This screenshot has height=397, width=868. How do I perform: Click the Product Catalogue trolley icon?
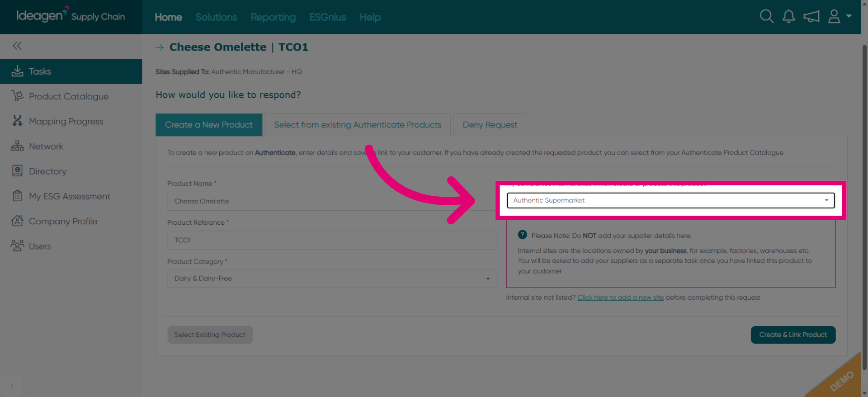click(17, 96)
